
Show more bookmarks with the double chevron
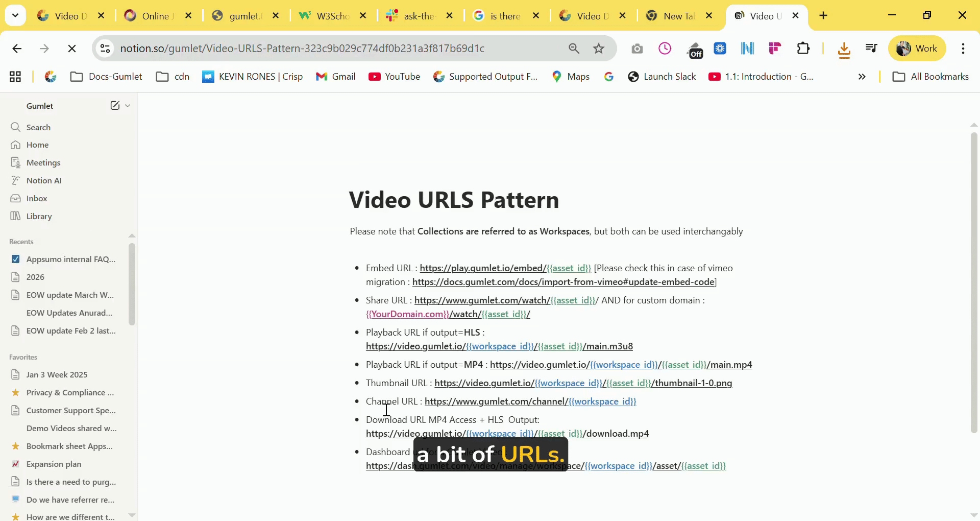(862, 77)
